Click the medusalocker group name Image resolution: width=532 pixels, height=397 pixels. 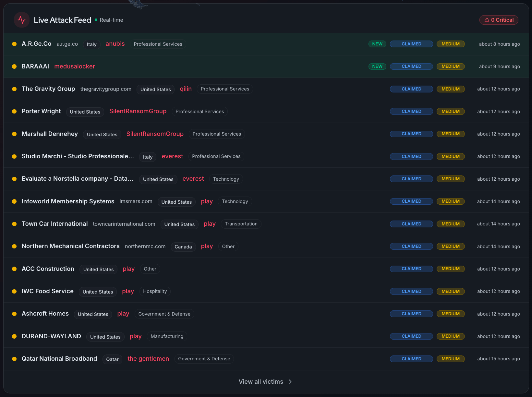(75, 66)
